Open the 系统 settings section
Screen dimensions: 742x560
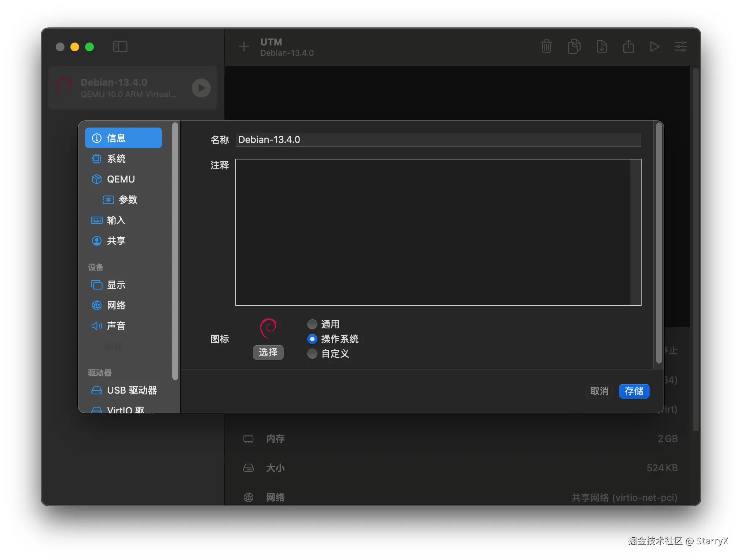coord(116,159)
